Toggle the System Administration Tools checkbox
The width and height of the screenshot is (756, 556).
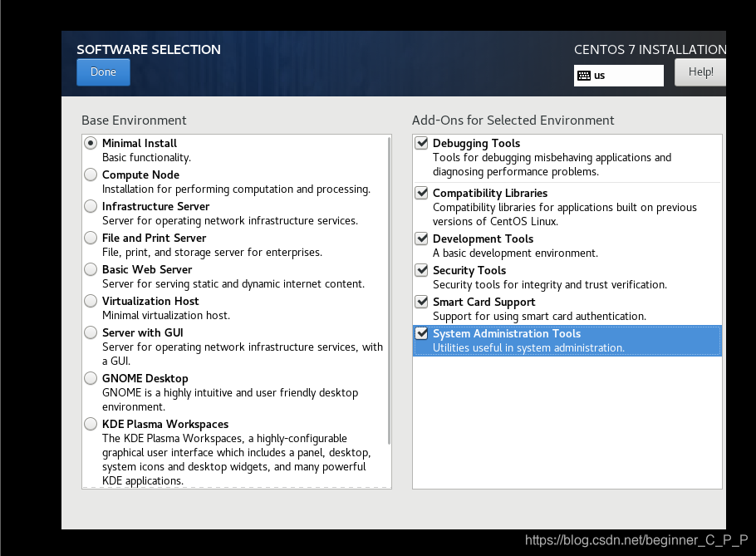422,333
